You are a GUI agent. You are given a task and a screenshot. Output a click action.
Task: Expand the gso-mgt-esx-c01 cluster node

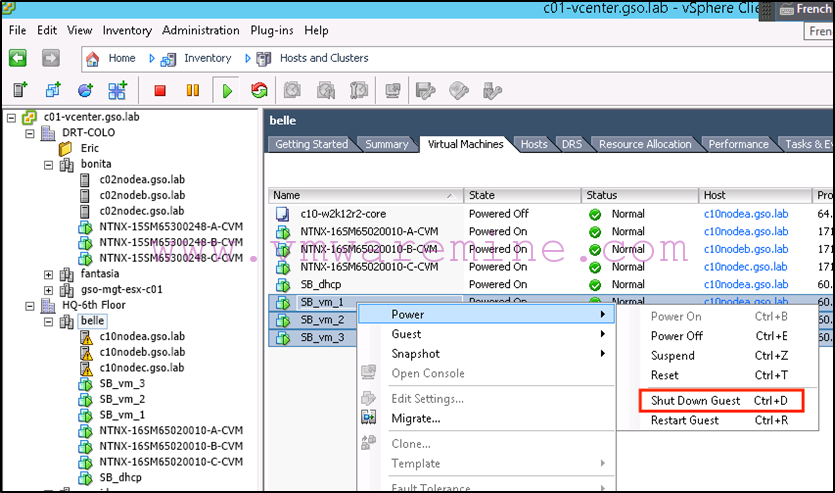(48, 290)
